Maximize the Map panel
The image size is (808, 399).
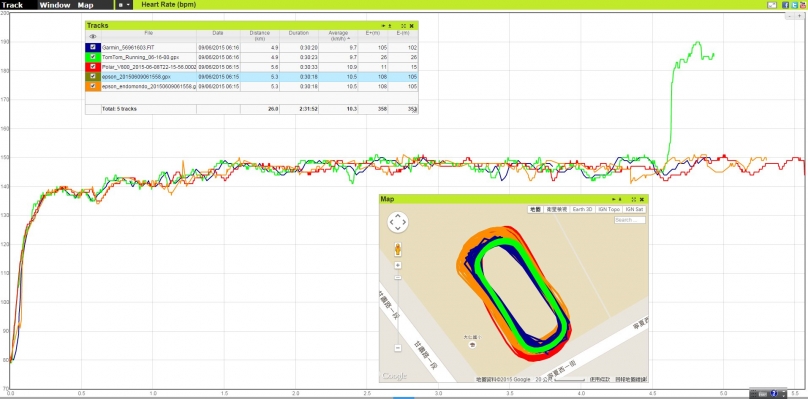point(633,199)
